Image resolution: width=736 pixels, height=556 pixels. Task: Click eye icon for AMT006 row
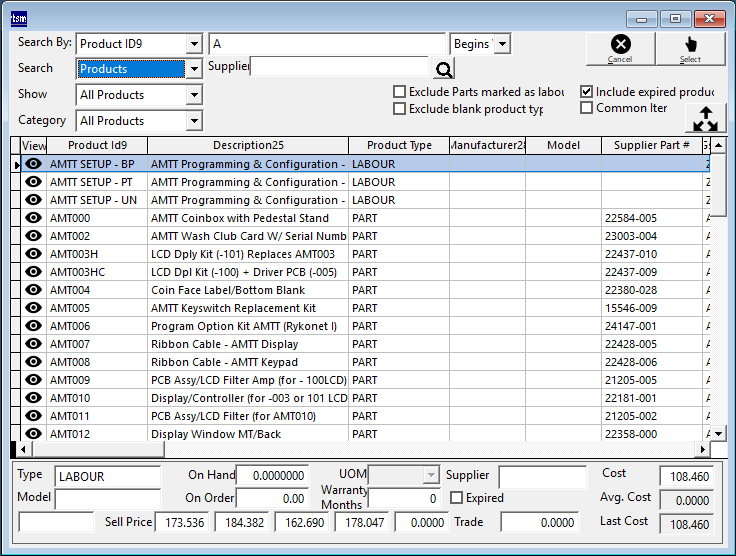click(x=33, y=326)
